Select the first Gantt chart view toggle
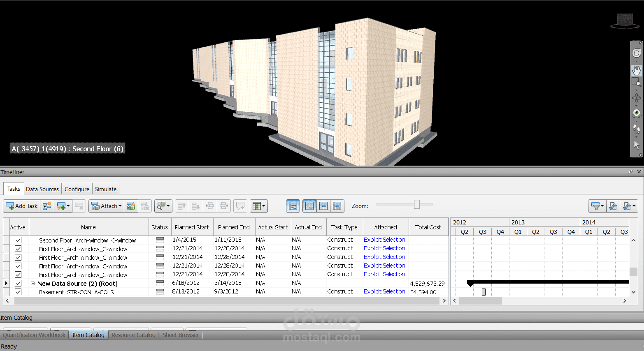 (293, 206)
